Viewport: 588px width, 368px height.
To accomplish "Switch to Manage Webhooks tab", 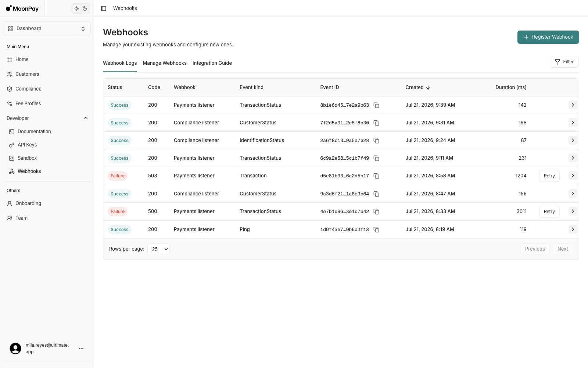I will (x=165, y=63).
